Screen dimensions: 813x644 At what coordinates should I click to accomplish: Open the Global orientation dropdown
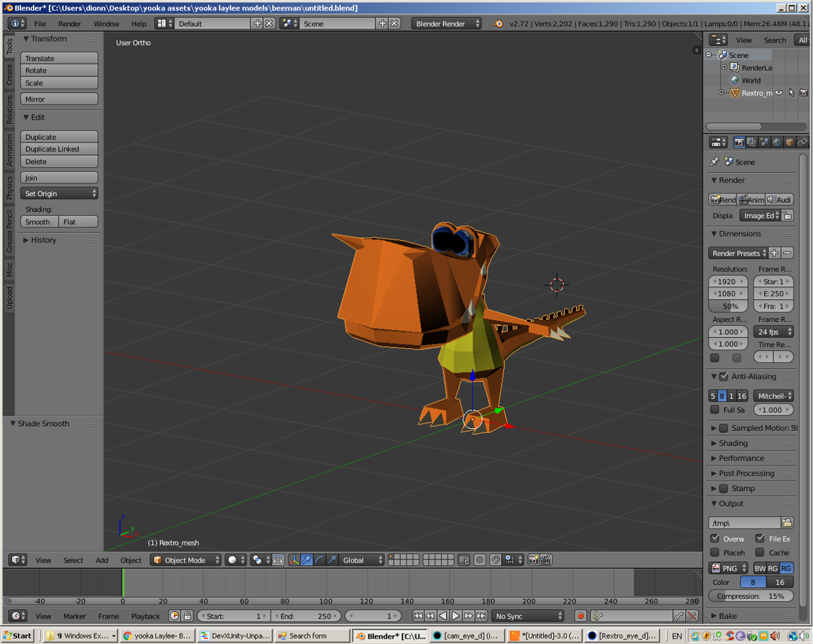point(362,560)
